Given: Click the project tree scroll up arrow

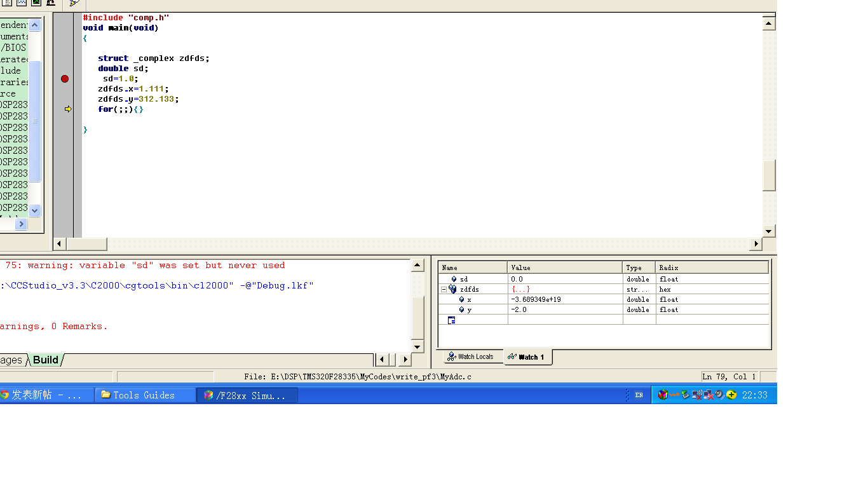Looking at the screenshot, I should click(35, 25).
